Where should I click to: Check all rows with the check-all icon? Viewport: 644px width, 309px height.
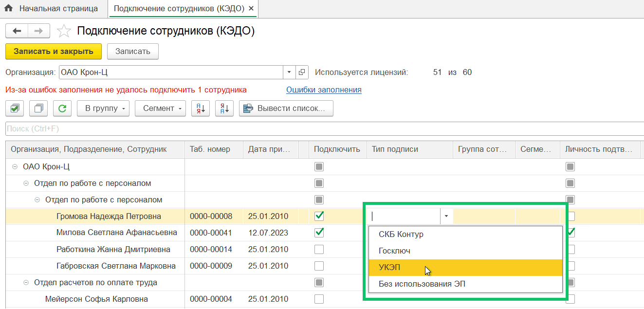tap(15, 108)
